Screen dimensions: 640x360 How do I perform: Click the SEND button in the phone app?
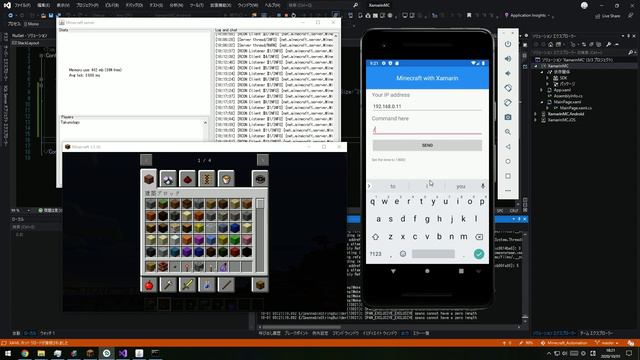(x=427, y=145)
